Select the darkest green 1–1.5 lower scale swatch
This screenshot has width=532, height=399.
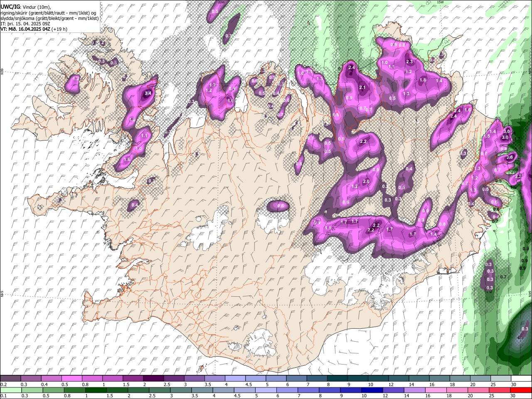(x=96, y=390)
